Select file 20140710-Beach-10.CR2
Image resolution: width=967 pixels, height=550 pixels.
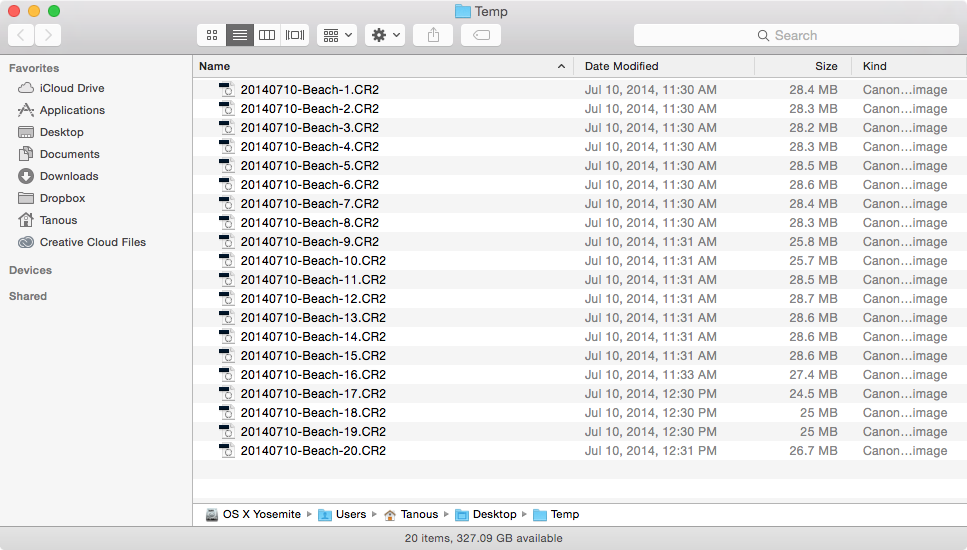[313, 261]
